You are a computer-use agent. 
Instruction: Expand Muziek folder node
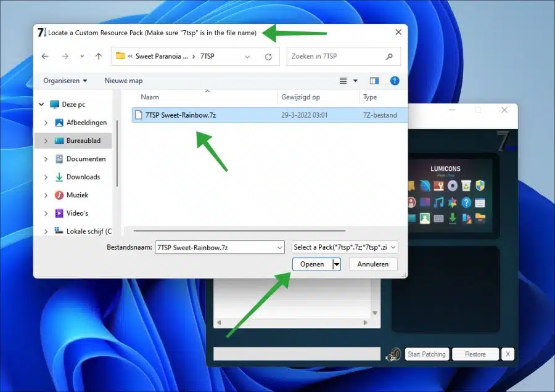point(46,195)
